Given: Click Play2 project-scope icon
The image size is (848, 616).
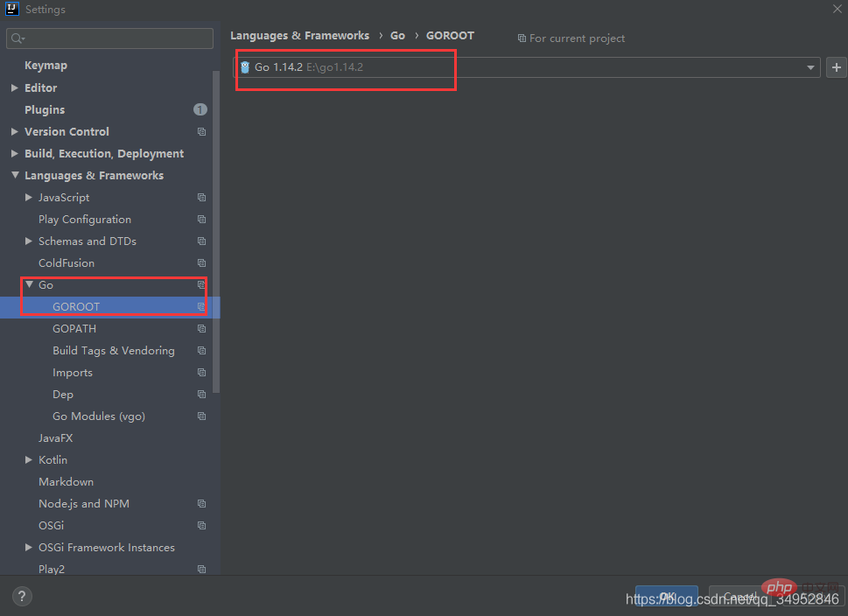Looking at the screenshot, I should click(202, 569).
